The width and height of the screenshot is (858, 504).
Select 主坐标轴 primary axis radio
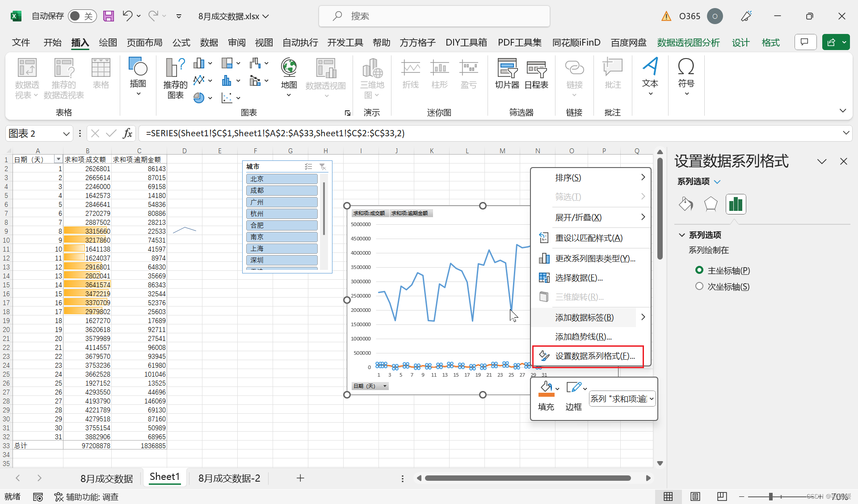(699, 270)
